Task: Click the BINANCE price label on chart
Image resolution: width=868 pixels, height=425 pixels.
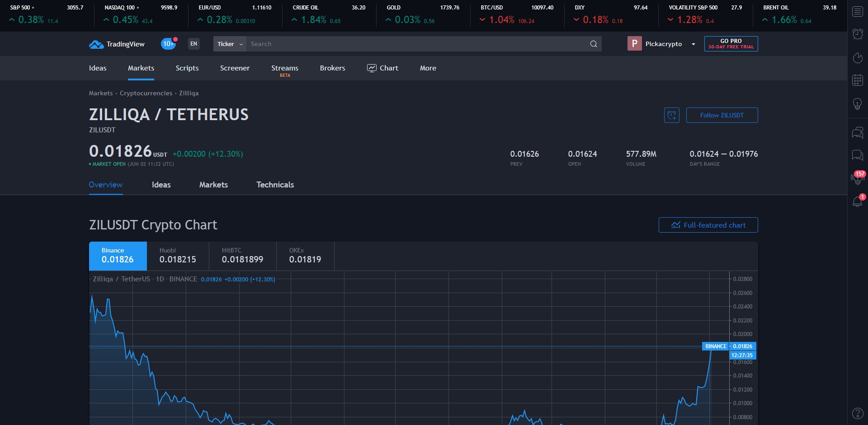Action: tap(716, 346)
